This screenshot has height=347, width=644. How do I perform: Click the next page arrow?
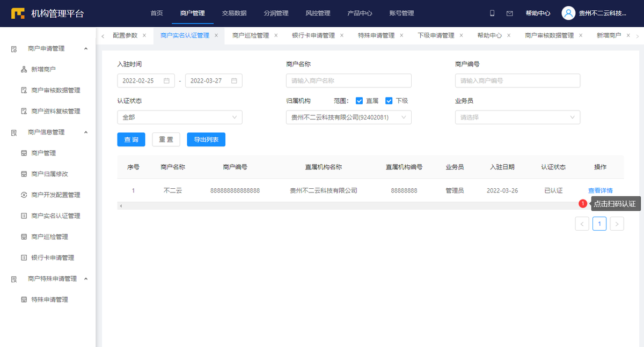pyautogui.click(x=617, y=224)
